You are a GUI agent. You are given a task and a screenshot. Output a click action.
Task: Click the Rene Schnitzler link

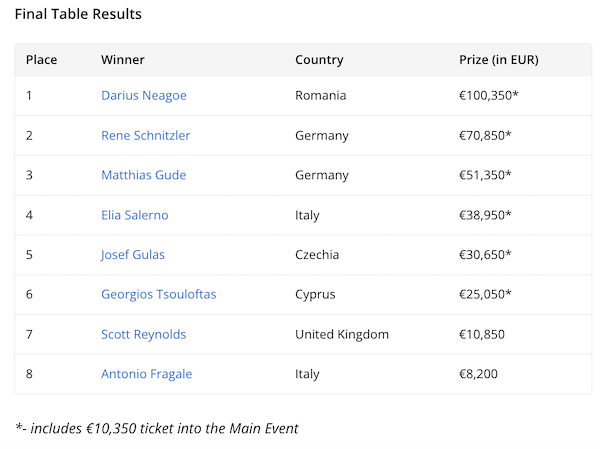(146, 135)
